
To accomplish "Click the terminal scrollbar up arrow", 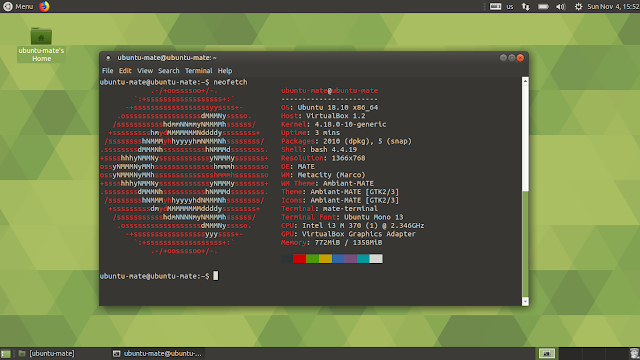I will pos(525,81).
